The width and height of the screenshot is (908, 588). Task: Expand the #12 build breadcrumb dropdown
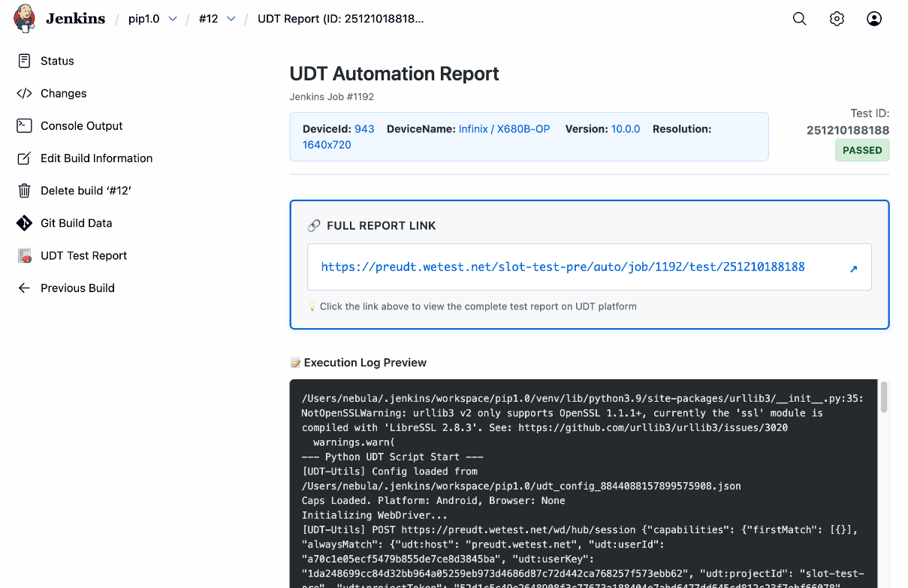(x=231, y=19)
